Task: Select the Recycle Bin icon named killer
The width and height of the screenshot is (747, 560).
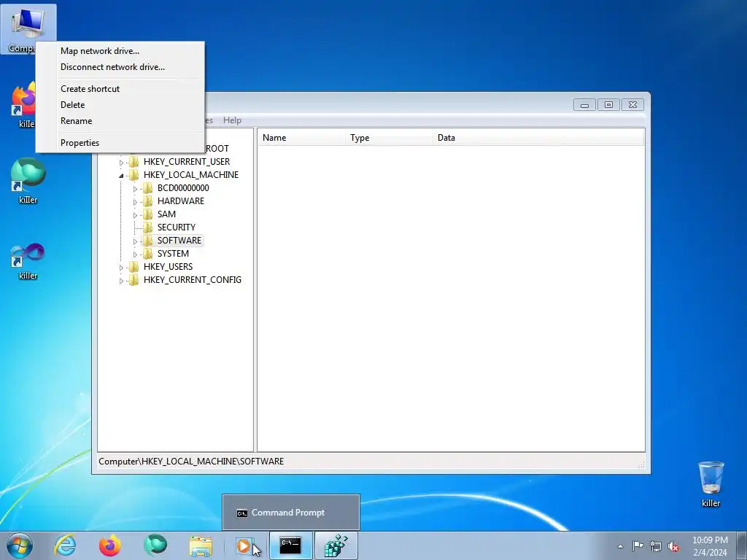Action: pos(711,484)
